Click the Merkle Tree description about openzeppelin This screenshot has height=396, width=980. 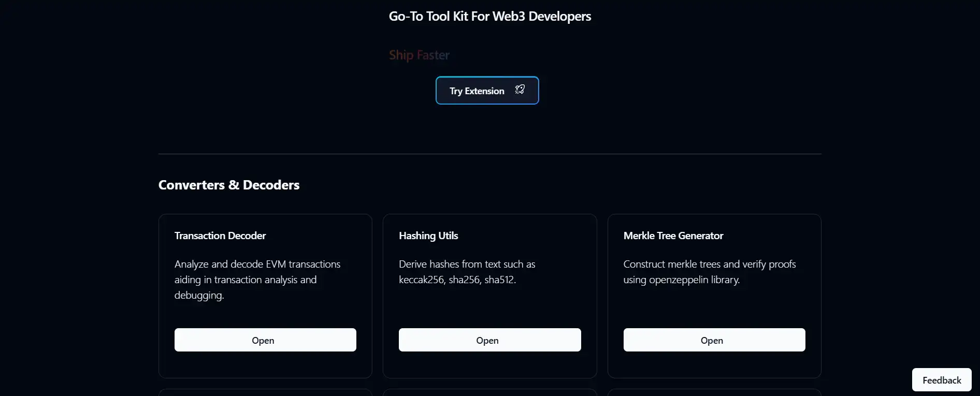pyautogui.click(x=709, y=272)
